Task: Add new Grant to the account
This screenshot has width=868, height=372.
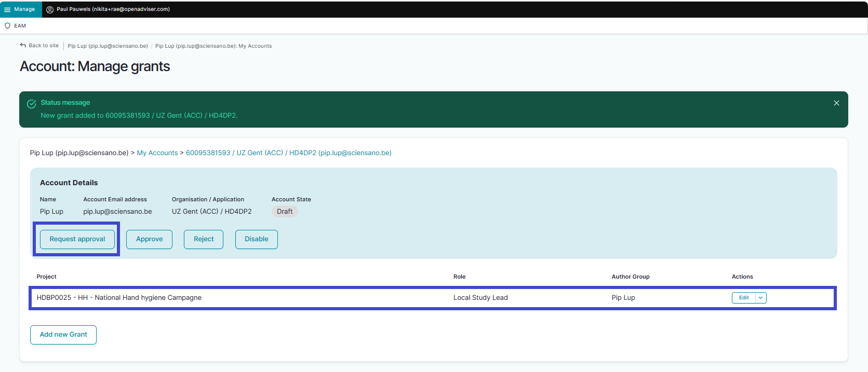Action: coord(63,335)
